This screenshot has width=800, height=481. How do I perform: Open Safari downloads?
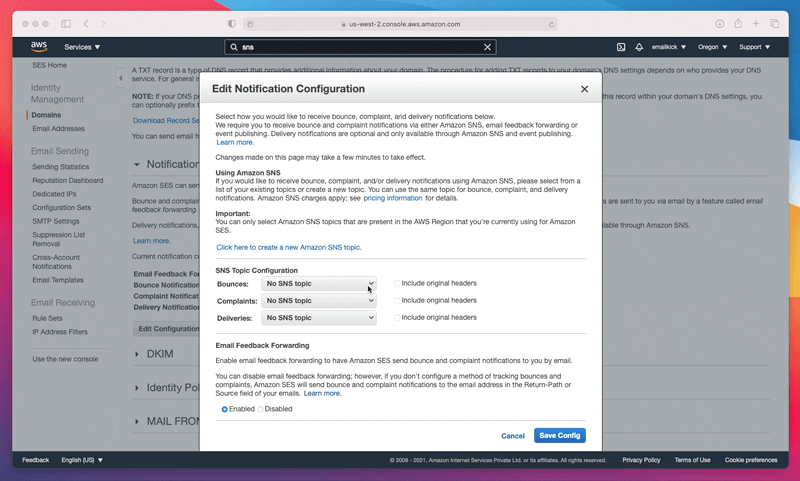click(x=719, y=23)
